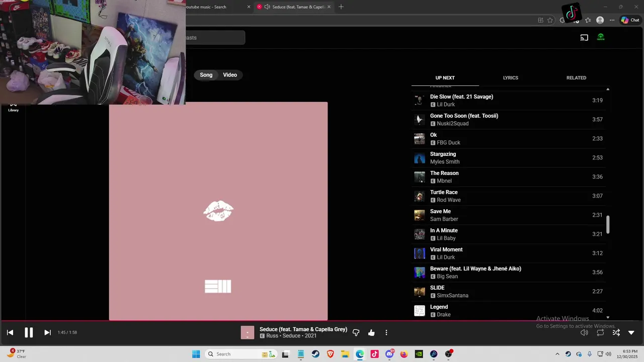Screen dimensions: 644x362
Task: Play Save Me by Sam Barber
Action: tap(509, 215)
